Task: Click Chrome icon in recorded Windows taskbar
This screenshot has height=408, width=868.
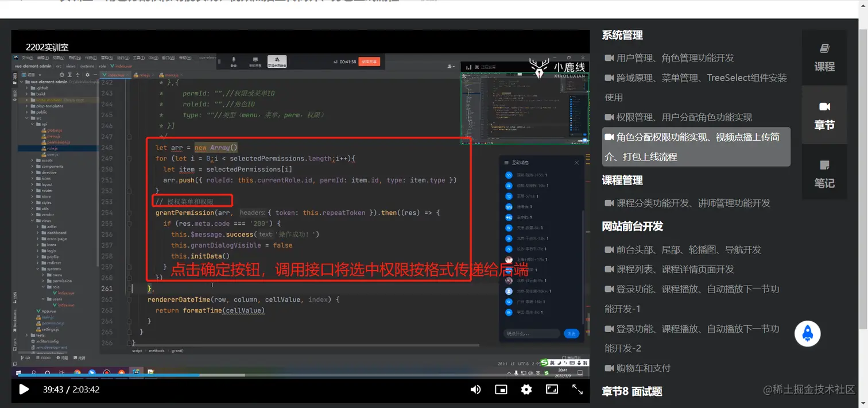Action: [77, 371]
